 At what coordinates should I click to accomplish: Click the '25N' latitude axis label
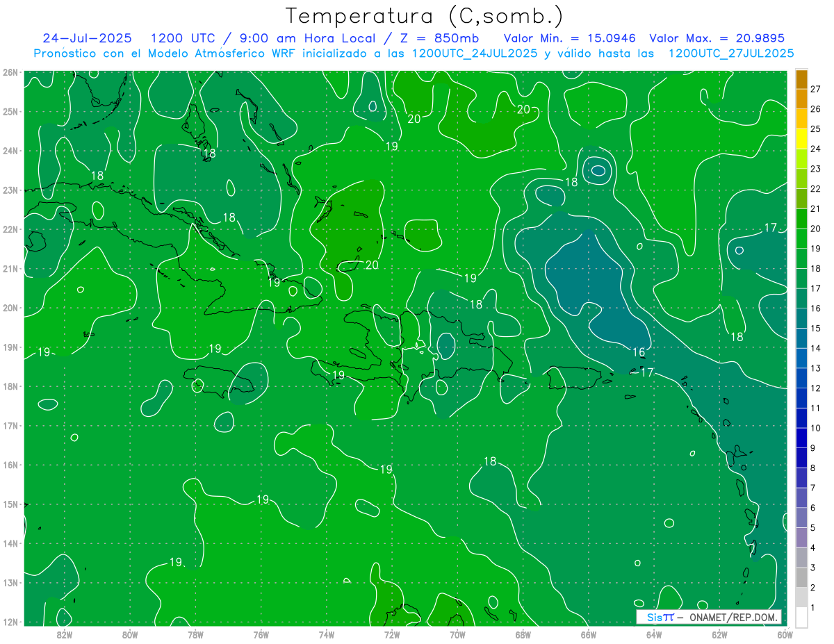(10, 111)
